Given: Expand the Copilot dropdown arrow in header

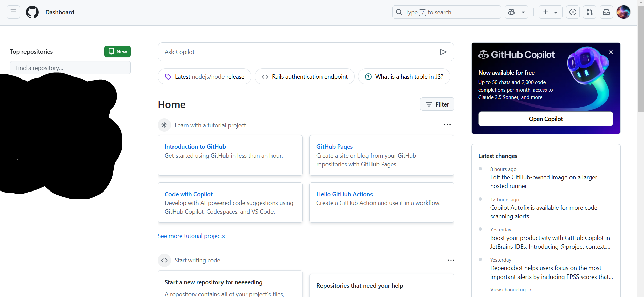Looking at the screenshot, I should (x=523, y=12).
